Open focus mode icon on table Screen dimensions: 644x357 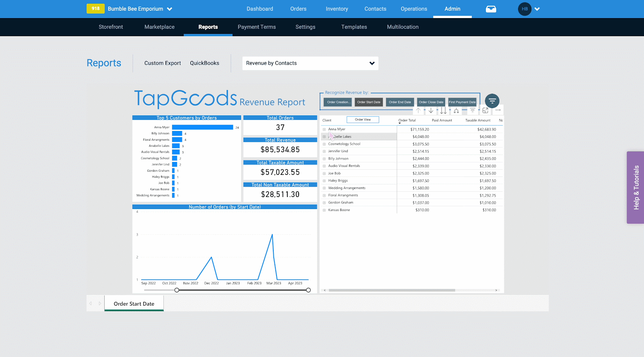(485, 110)
